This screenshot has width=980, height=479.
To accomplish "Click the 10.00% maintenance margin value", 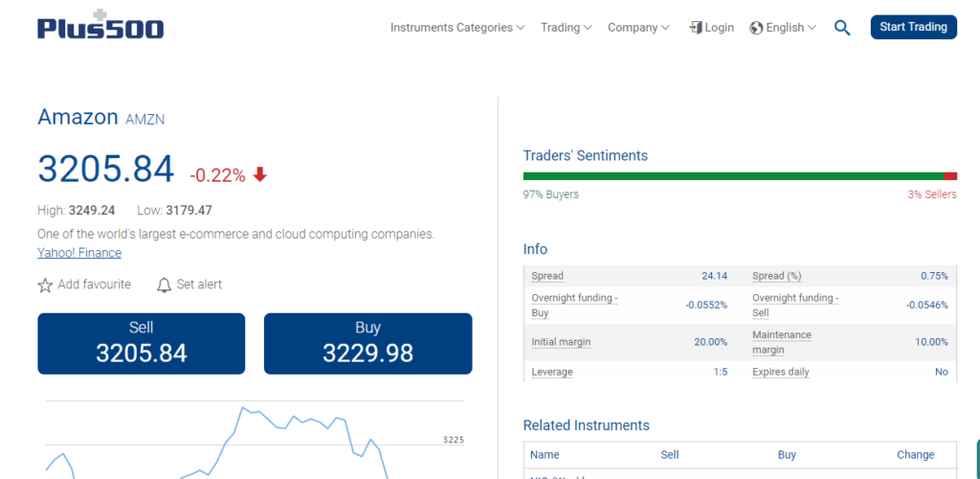I will [931, 342].
